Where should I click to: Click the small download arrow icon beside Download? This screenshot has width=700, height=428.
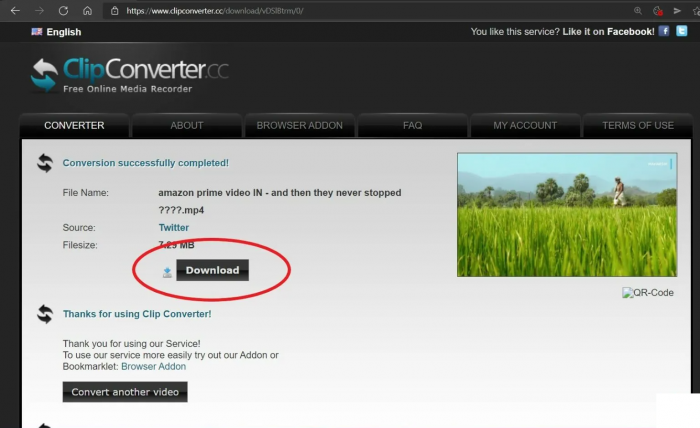(167, 272)
